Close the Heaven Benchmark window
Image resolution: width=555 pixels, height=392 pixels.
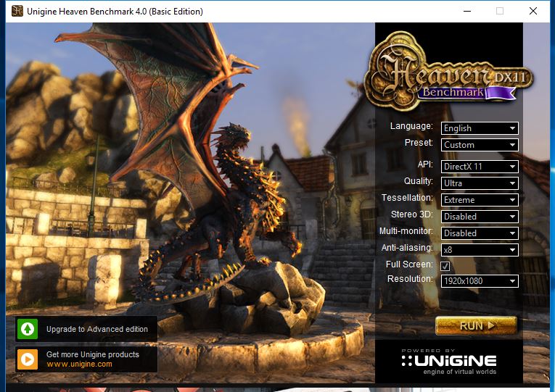point(533,12)
